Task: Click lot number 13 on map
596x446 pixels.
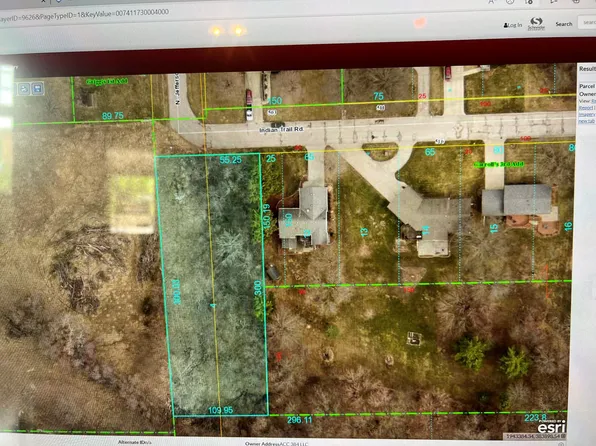Action: point(364,232)
